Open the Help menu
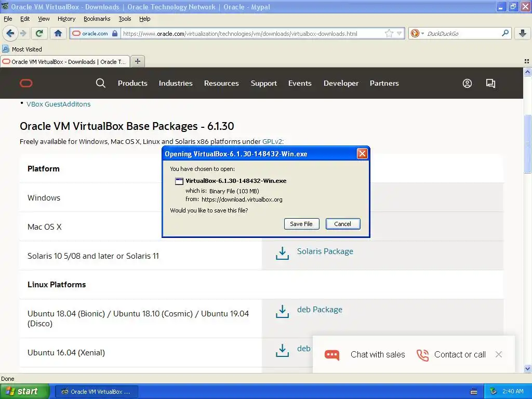The width and height of the screenshot is (532, 399). tap(145, 19)
